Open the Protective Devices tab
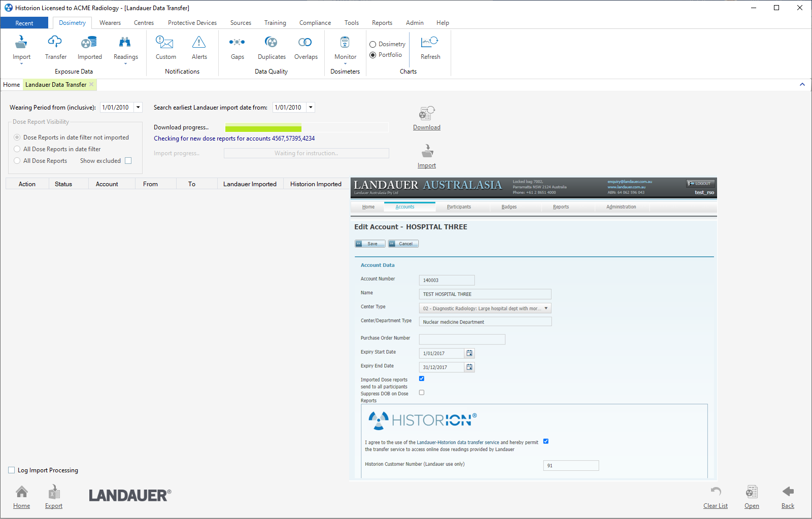812x519 pixels. tap(192, 23)
